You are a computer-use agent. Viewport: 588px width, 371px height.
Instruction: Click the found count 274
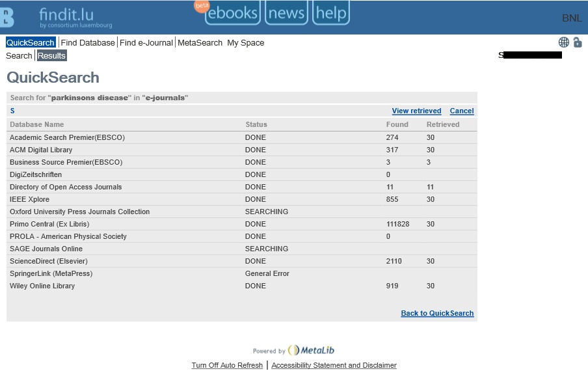click(392, 137)
